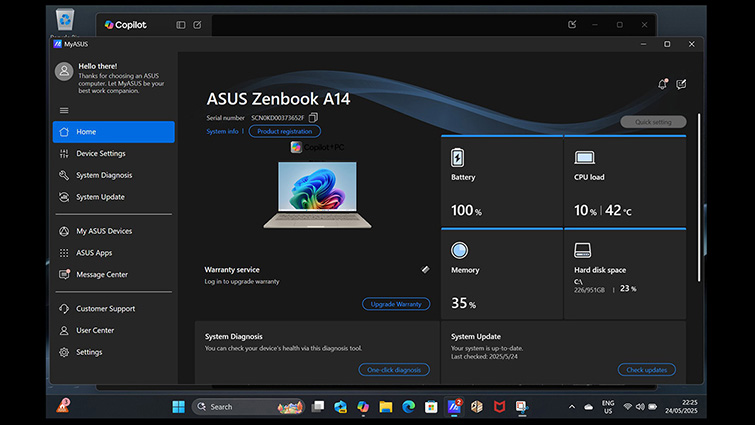This screenshot has height=425, width=755.
Task: Click the ENG US language indicator
Action: pos(608,407)
